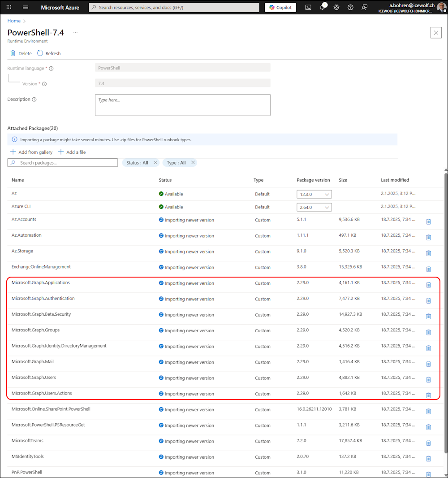Open the feedback icon in top bar
Image resolution: width=448 pixels, height=478 pixels.
coord(364,7)
